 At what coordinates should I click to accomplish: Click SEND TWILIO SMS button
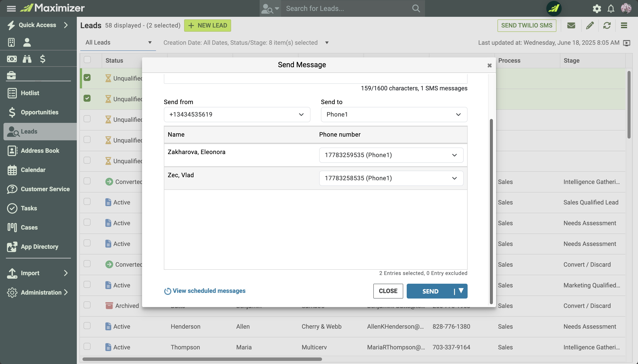click(x=527, y=26)
